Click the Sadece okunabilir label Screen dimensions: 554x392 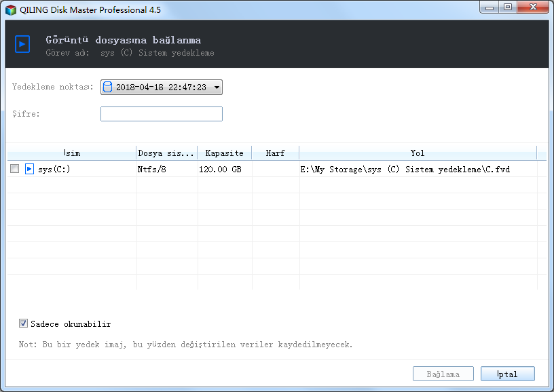(x=71, y=324)
